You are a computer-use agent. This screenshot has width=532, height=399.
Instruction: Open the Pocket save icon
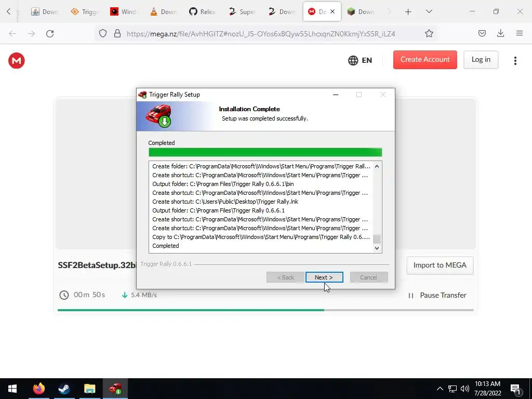[482, 33]
